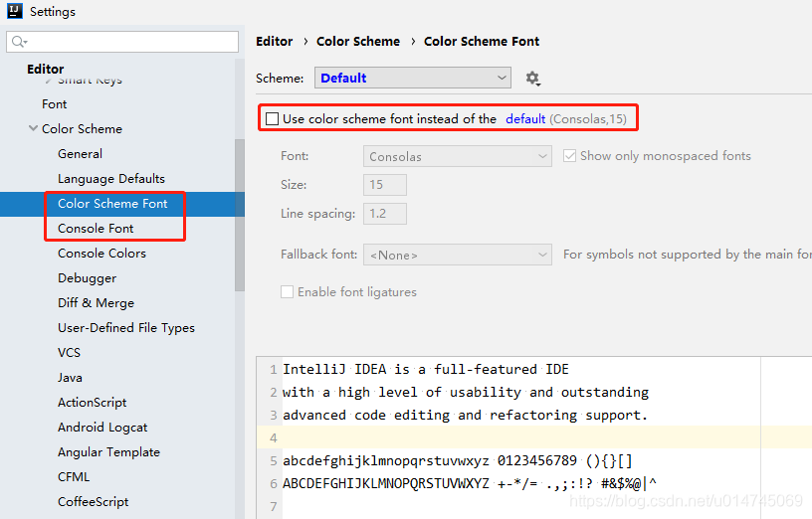
Task: Collapse the Color Scheme tree node
Action: coord(33,128)
